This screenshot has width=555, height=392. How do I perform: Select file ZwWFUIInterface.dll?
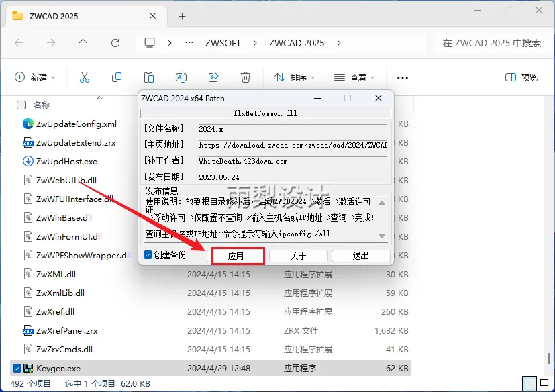coord(74,199)
